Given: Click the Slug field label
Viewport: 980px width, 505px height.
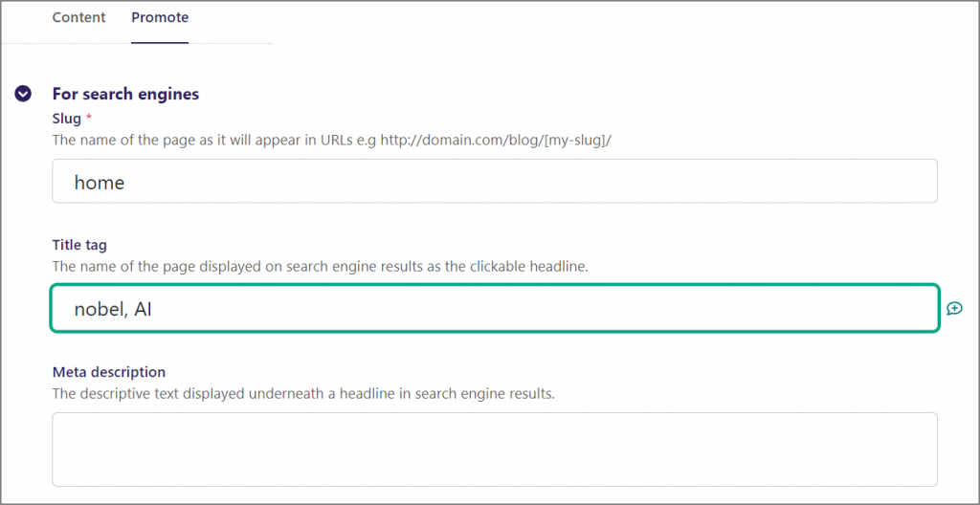Looking at the screenshot, I should (66, 118).
